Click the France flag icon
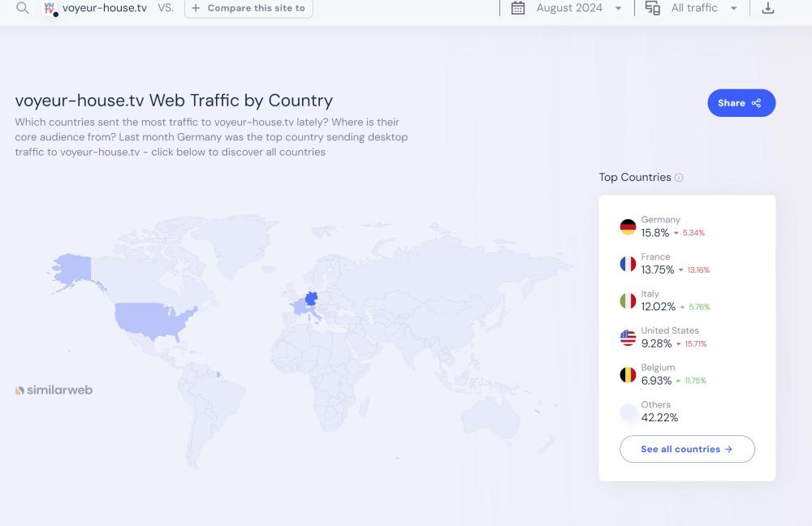The image size is (812, 526). pyautogui.click(x=628, y=264)
